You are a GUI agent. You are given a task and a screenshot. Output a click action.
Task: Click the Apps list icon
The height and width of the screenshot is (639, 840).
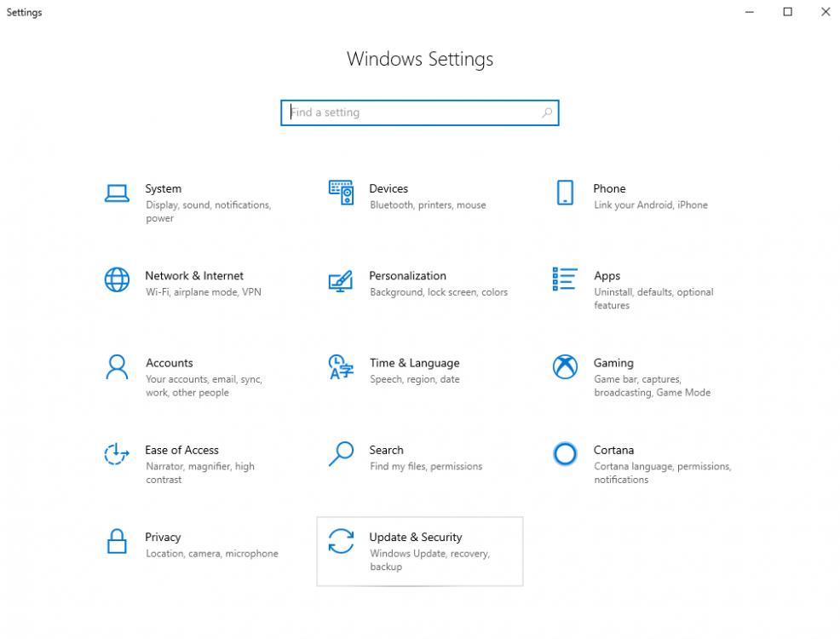point(565,279)
